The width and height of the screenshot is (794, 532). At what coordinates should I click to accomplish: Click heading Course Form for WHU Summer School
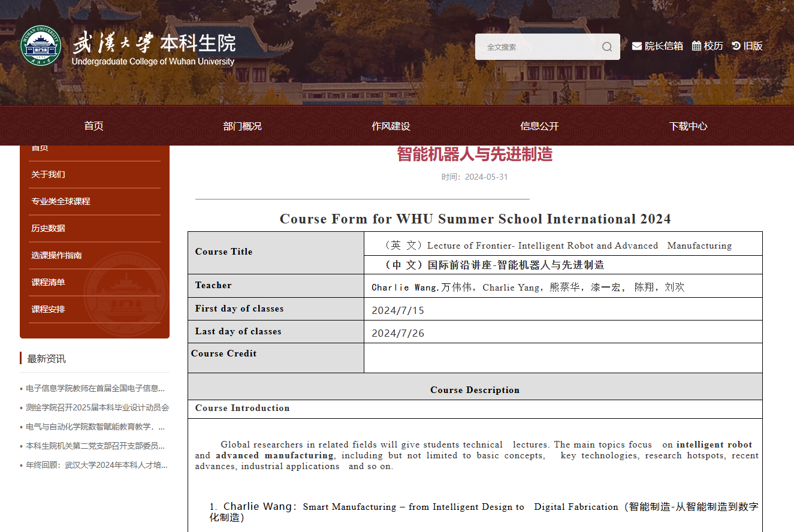click(475, 219)
